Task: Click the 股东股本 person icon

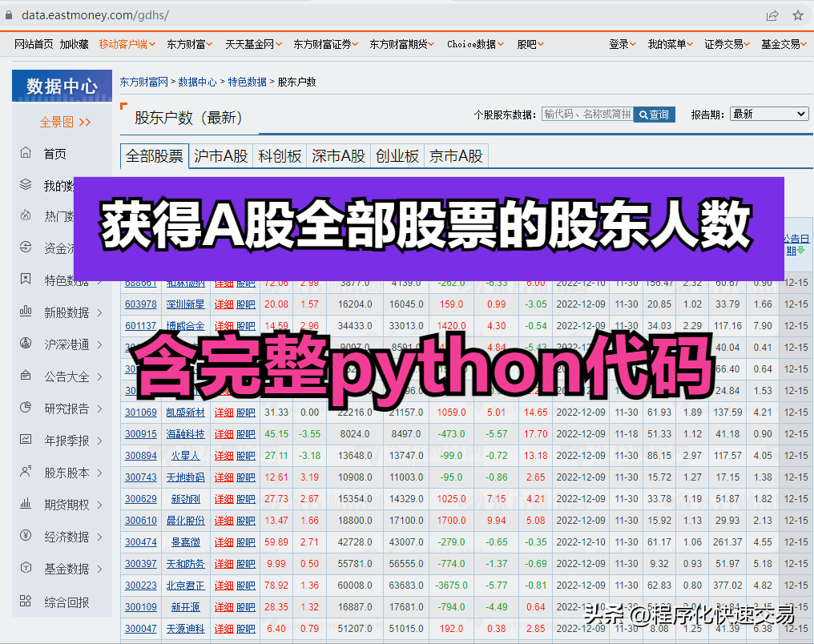Action: 26,471
